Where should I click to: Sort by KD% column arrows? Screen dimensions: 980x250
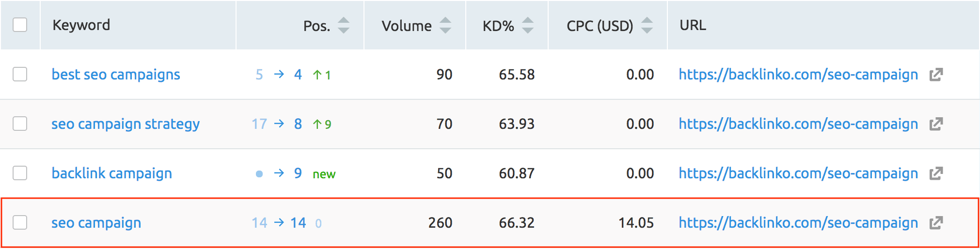click(528, 25)
